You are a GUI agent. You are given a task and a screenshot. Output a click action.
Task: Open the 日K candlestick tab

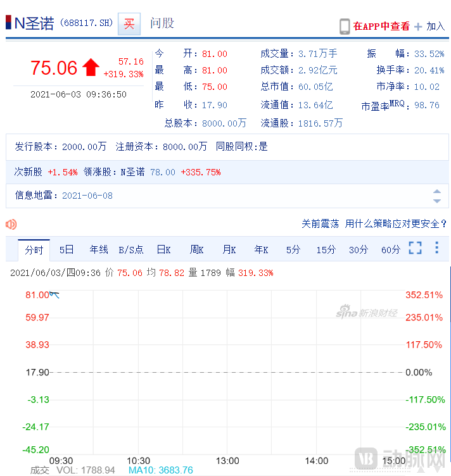(x=163, y=250)
